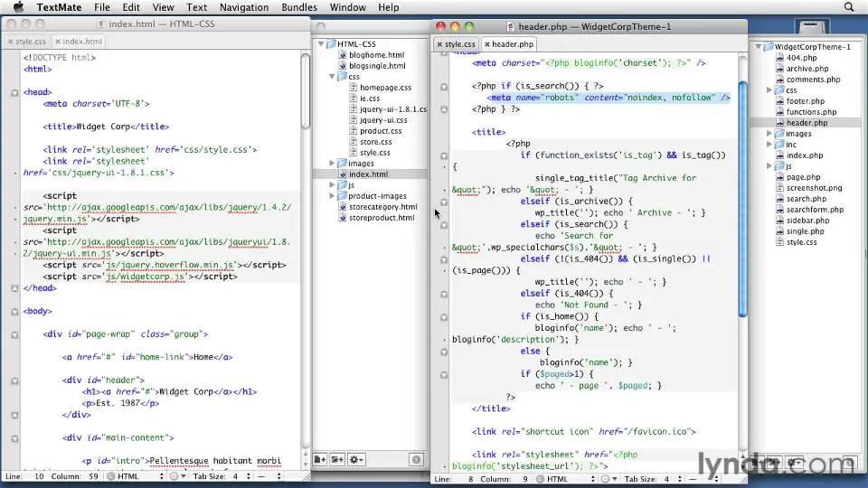Open functions.php in theme drawer
This screenshot has width=868, height=488.
pos(811,112)
